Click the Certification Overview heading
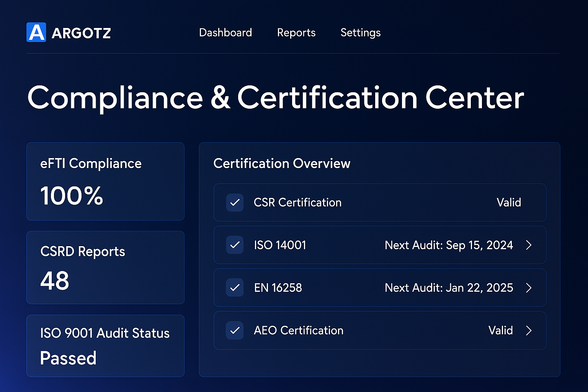The height and width of the screenshot is (392, 588). [282, 163]
